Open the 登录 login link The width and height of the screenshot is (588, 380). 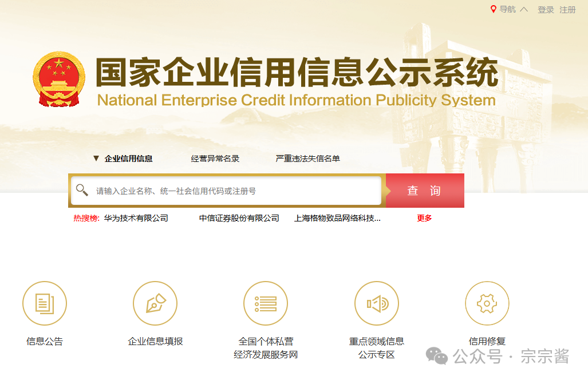coord(545,9)
